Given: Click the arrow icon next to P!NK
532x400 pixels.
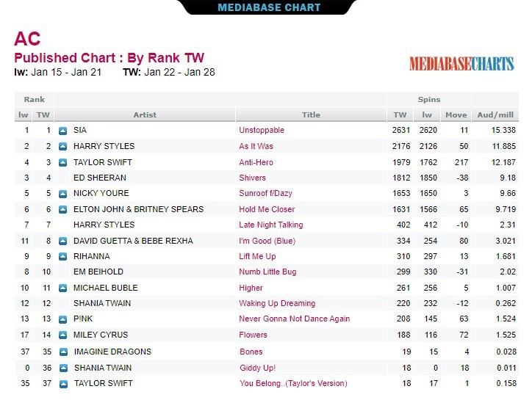Looking at the screenshot, I should 62,319.
